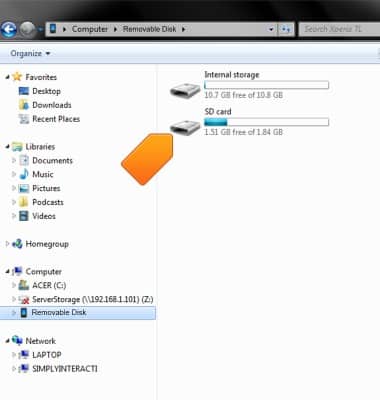
Task: Collapse the Computer node
Action: (7, 272)
